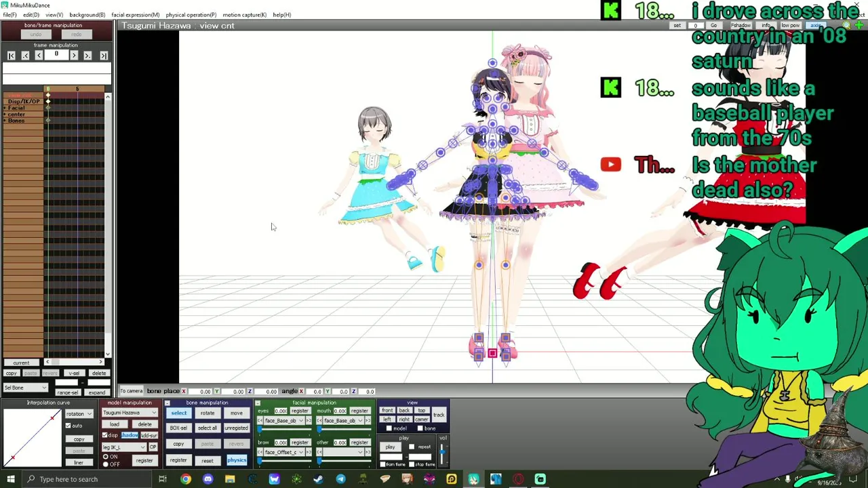Image resolution: width=868 pixels, height=488 pixels.
Task: Click front view button
Action: pos(387,411)
